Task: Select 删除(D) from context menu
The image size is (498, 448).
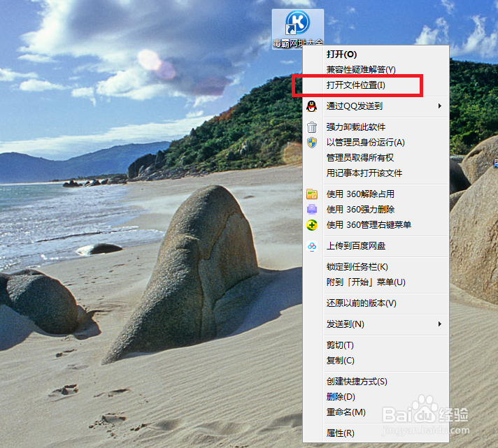Action: (376, 396)
